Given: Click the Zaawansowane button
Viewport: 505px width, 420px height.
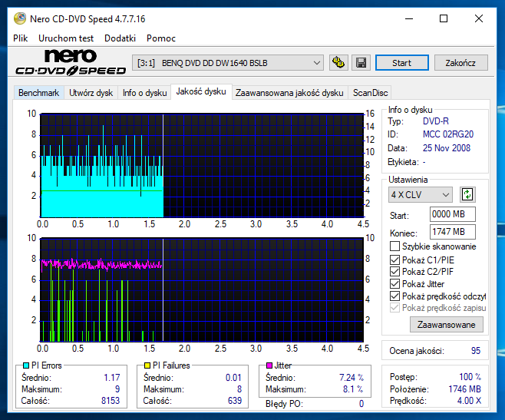Looking at the screenshot, I should click(x=446, y=324).
